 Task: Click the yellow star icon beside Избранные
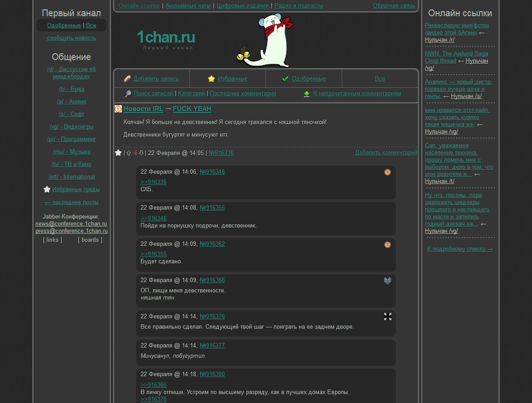(x=211, y=79)
